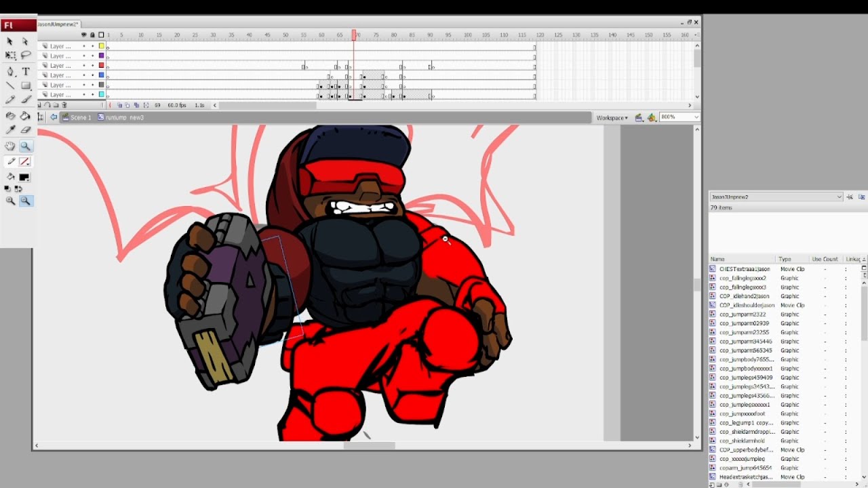The image size is (868, 488).
Task: Select the Ink Bottle tool
Action: 10,115
